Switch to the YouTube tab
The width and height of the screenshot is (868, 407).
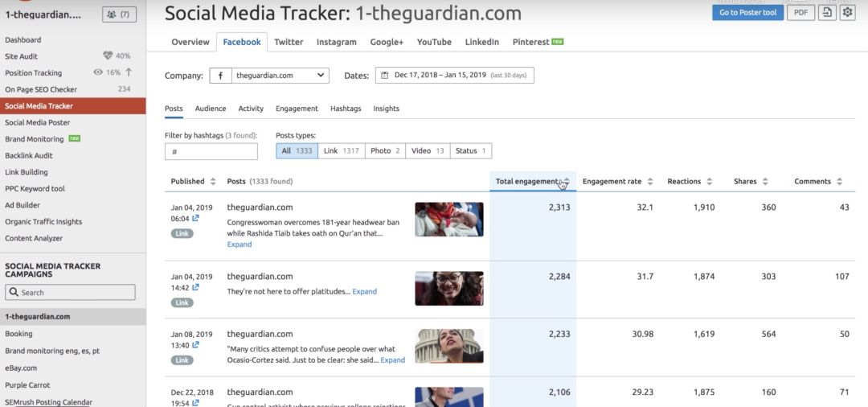pyautogui.click(x=434, y=42)
